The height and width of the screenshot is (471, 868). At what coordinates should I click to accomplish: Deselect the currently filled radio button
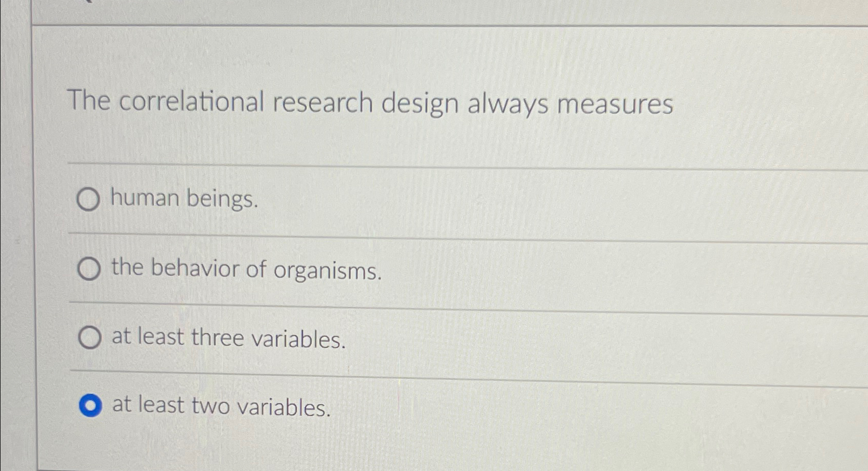click(x=90, y=406)
